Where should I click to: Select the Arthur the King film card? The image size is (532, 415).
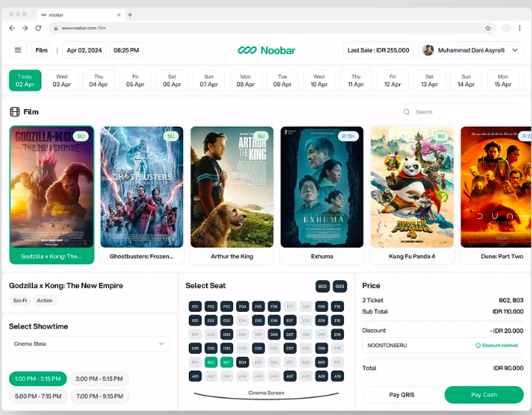(x=232, y=195)
